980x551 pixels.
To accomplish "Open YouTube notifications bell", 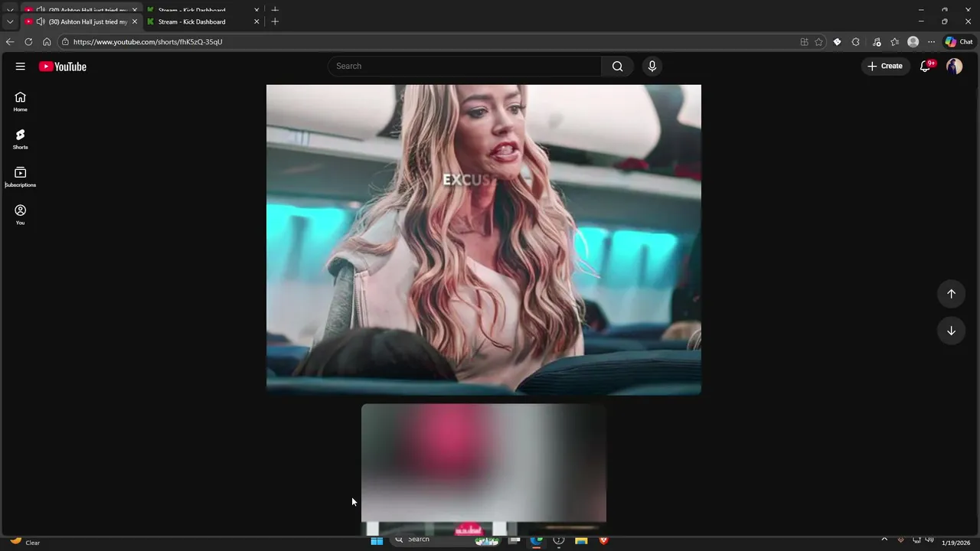I will click(925, 67).
